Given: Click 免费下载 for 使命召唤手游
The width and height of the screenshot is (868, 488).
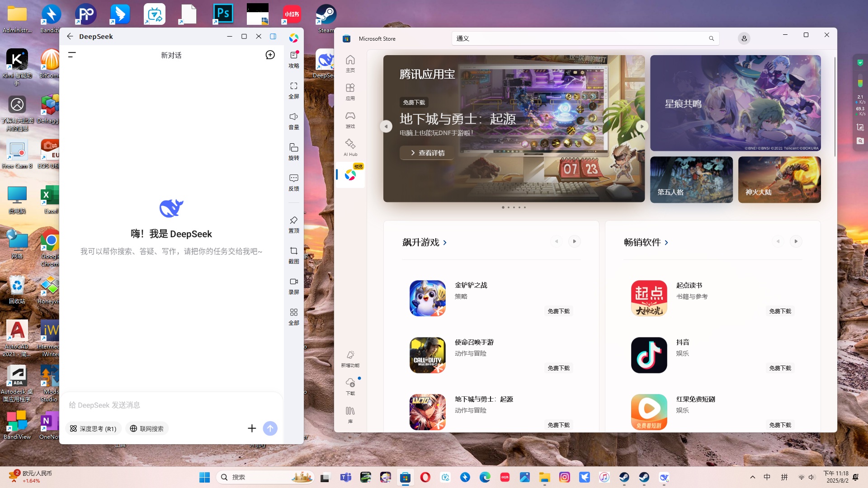Looking at the screenshot, I should pyautogui.click(x=558, y=368).
